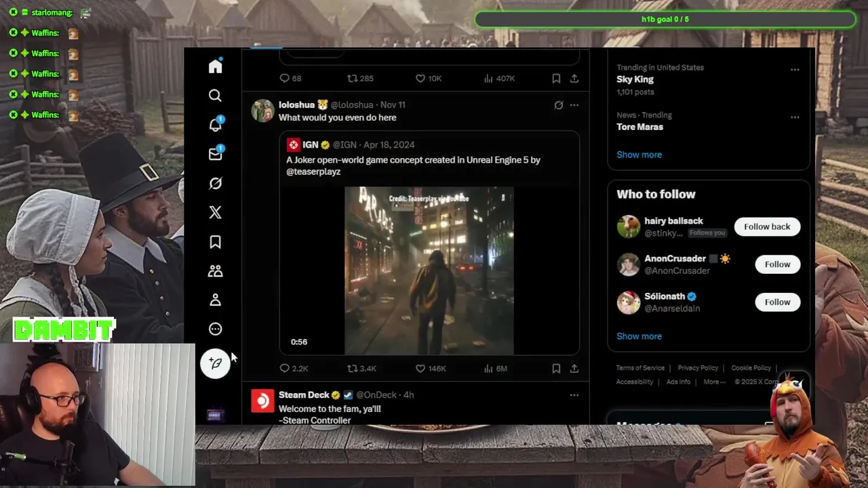
Task: Reply to the post with 2.2K comments
Action: coord(294,369)
